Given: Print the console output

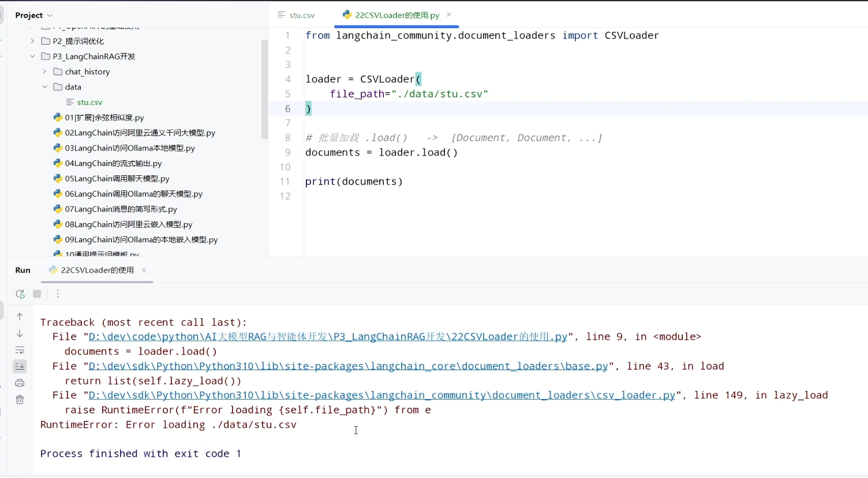Looking at the screenshot, I should (20, 383).
